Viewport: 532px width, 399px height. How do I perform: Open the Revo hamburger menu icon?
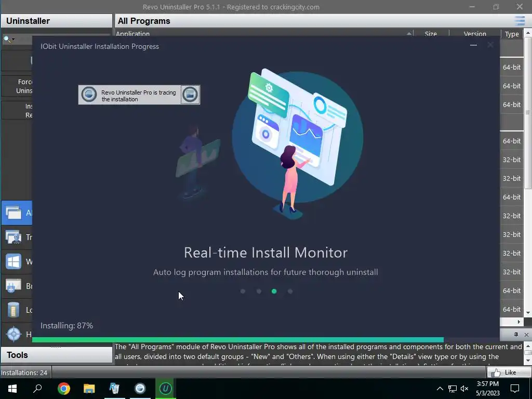coord(520,21)
